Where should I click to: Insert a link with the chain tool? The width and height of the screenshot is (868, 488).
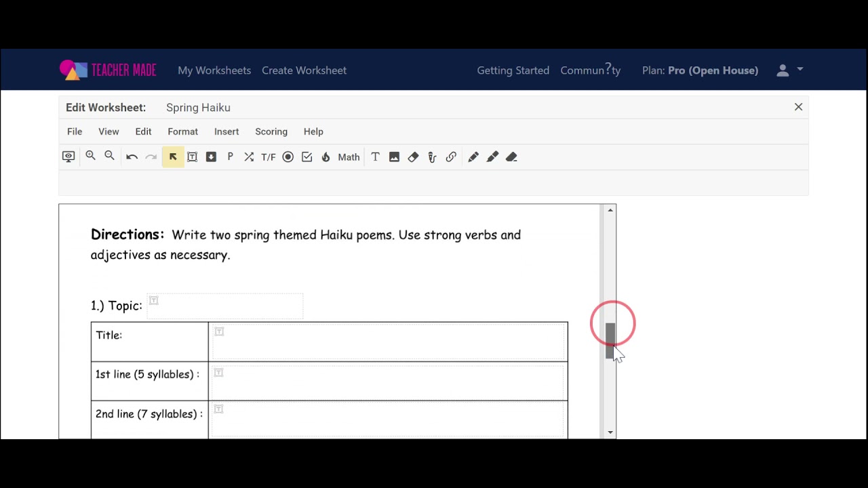451,157
